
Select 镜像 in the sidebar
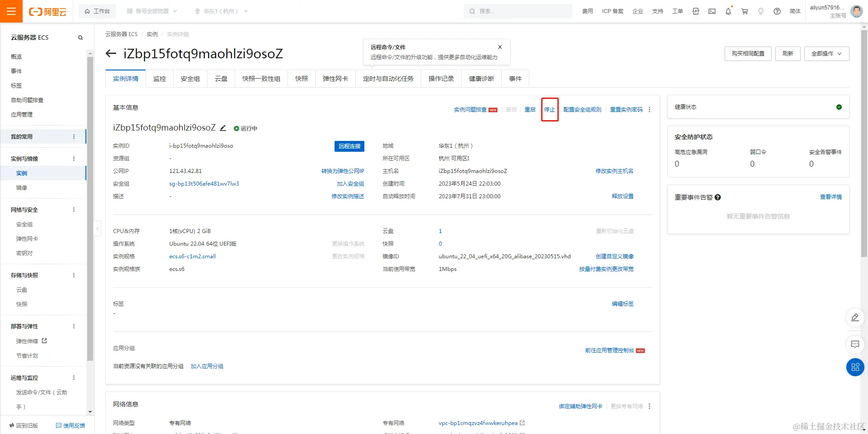pyautogui.click(x=22, y=188)
